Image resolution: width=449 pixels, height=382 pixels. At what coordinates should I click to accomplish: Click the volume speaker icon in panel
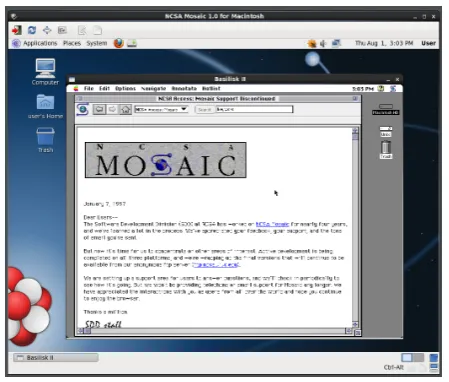pyautogui.click(x=323, y=43)
